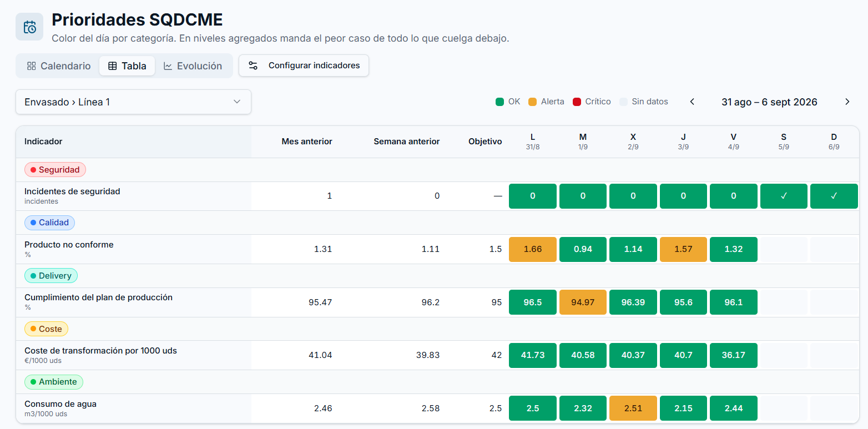Click Mes anterior value 95.47
The width and height of the screenshot is (868, 429).
pos(320,302)
